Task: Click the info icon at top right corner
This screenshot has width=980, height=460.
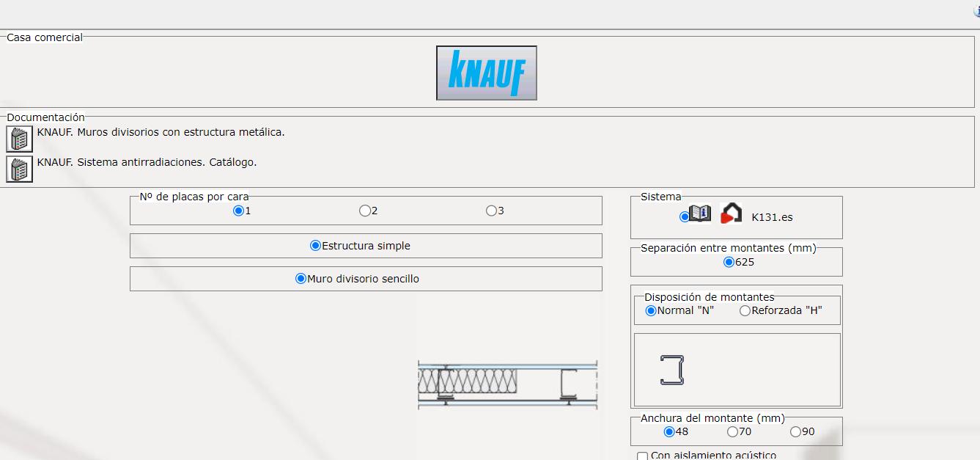Action: (x=976, y=11)
